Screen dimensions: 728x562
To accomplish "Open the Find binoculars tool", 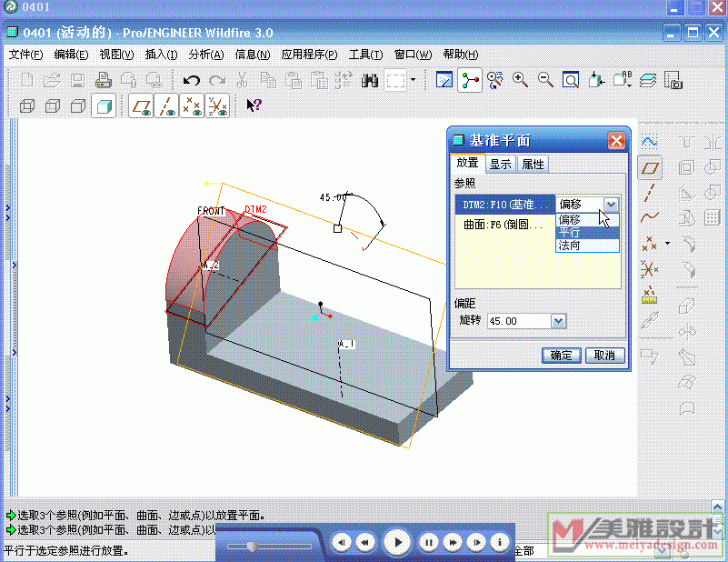I will (x=370, y=80).
